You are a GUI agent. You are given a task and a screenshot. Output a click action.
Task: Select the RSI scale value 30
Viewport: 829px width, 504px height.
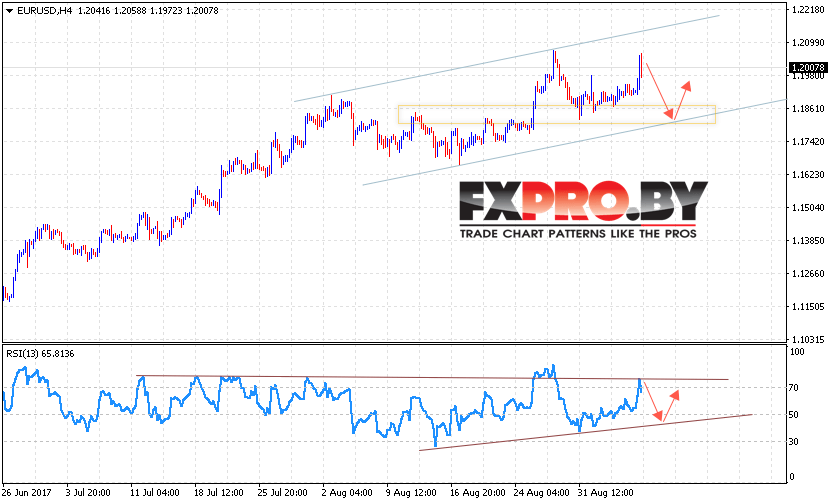[794, 442]
